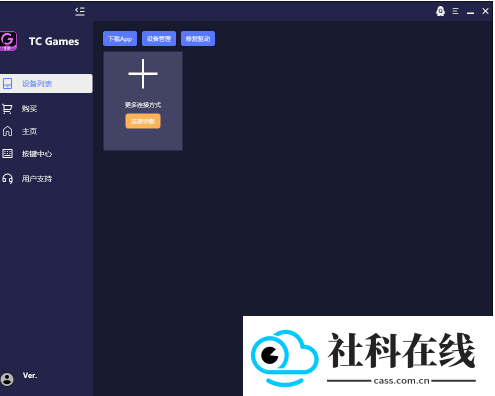The image size is (495, 396).
Task: Click the 设备管理 button
Action: 159,39
